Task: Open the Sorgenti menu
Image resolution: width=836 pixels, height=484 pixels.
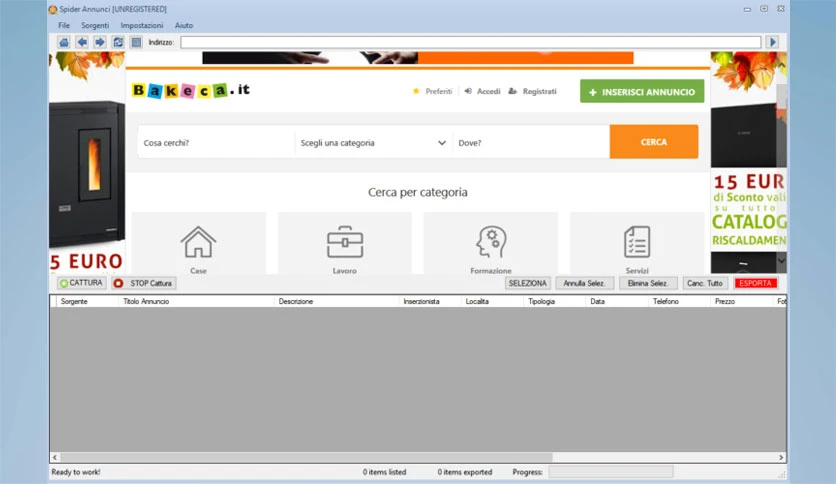Action: [95, 25]
